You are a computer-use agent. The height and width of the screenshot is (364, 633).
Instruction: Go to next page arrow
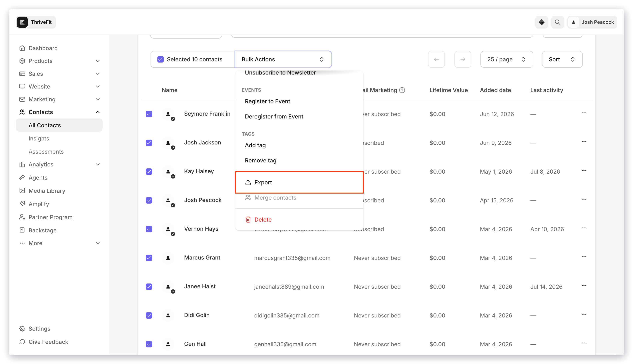(463, 59)
